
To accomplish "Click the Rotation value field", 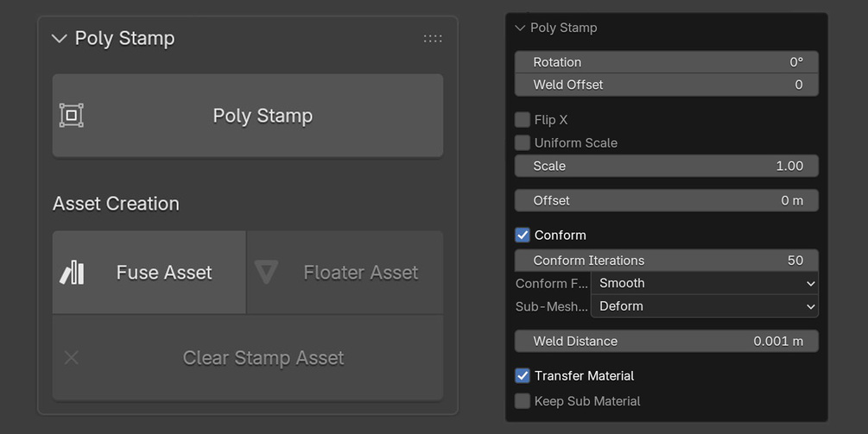I will pyautogui.click(x=667, y=62).
